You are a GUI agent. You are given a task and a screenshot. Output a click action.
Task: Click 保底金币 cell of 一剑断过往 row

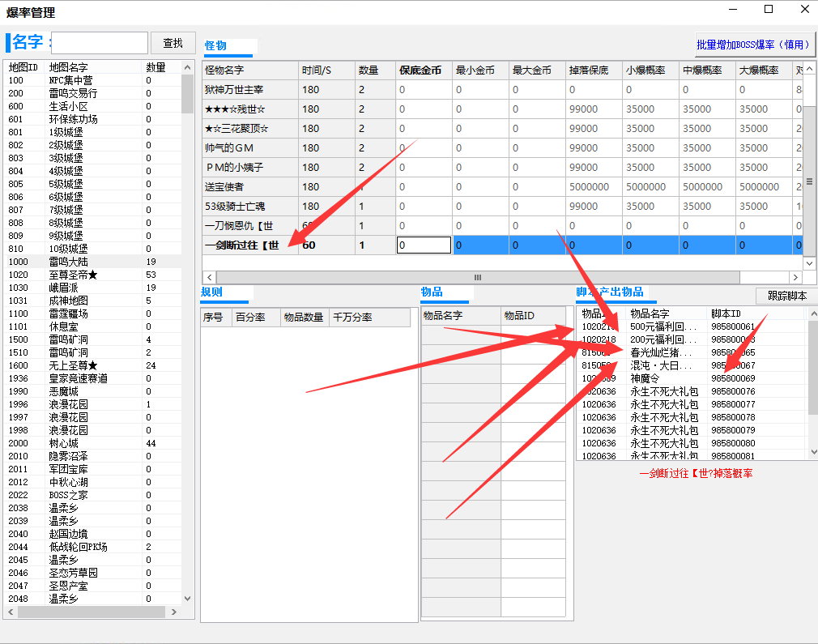[424, 245]
